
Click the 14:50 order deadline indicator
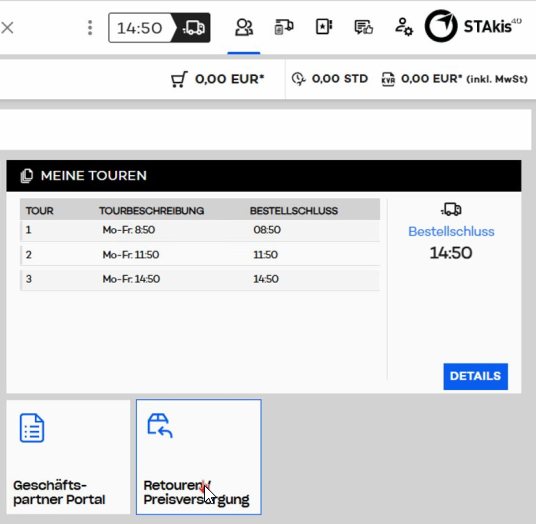(159, 28)
